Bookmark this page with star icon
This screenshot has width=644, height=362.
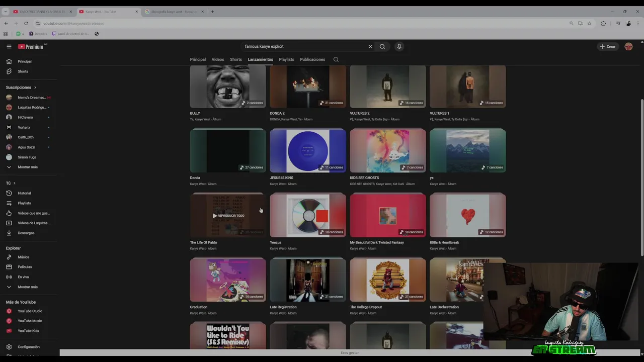pos(589,23)
